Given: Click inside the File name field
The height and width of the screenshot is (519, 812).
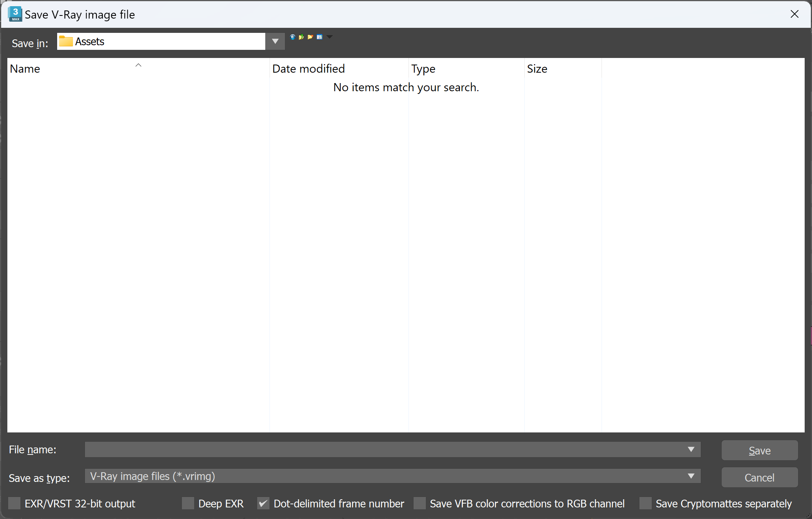Looking at the screenshot, I should point(348,449).
